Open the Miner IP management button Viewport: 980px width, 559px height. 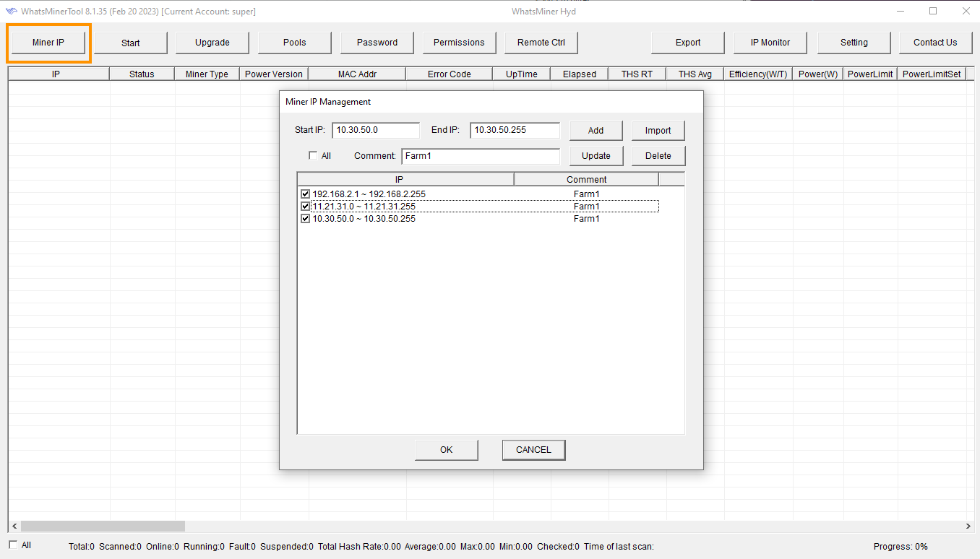(48, 43)
